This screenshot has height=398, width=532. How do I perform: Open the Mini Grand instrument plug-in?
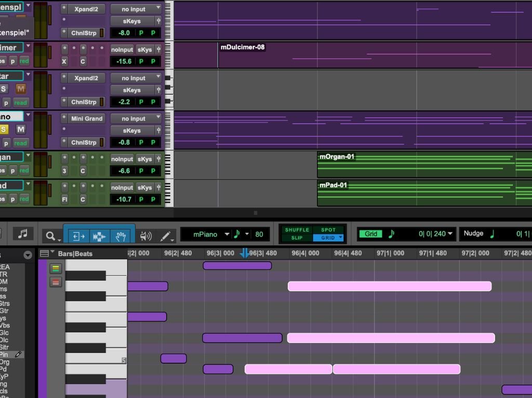click(87, 119)
